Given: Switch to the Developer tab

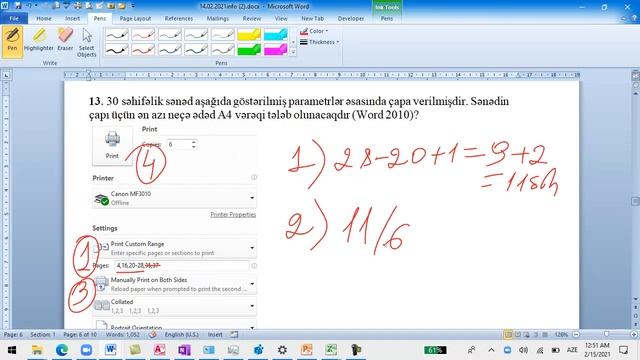Looking at the screenshot, I should pyautogui.click(x=351, y=18).
